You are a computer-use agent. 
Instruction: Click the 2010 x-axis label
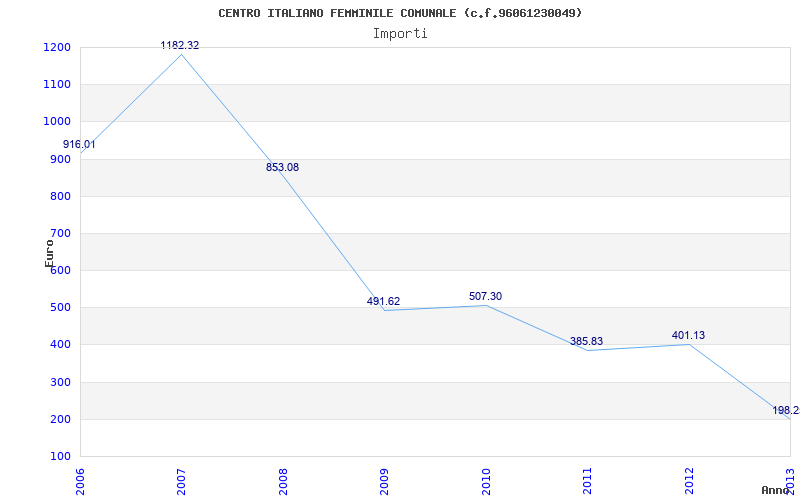[x=486, y=481]
